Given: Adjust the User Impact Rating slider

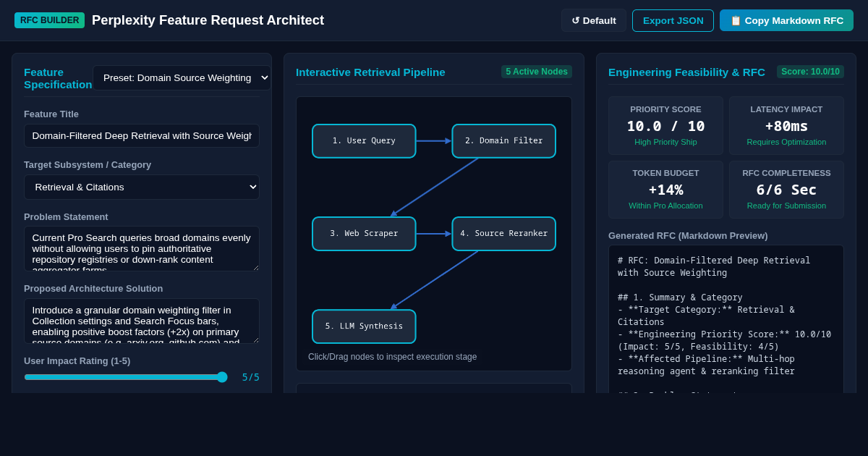Looking at the screenshot, I should [x=126, y=377].
